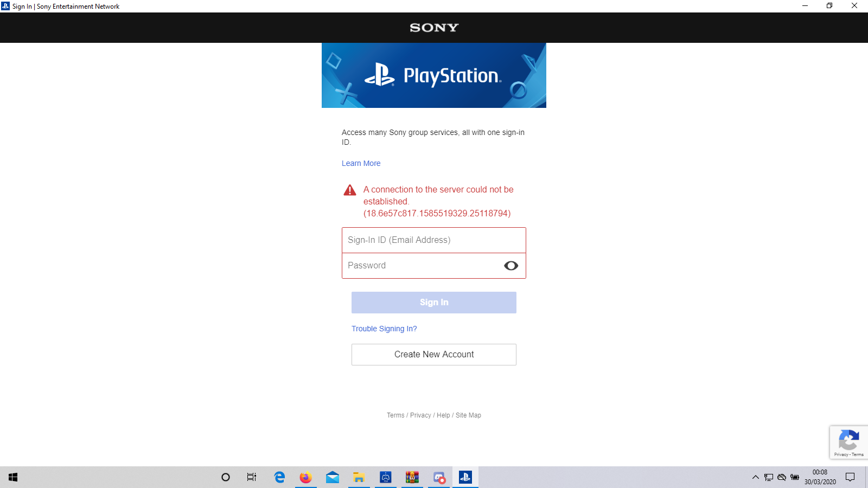Open the Site Map footer link
The image size is (868, 488).
pos(468,415)
